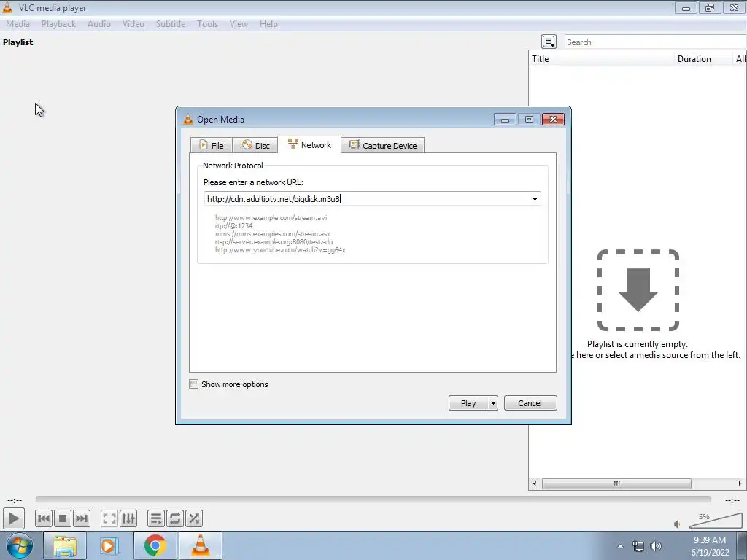Sort playlist by Title column header

coord(601,58)
